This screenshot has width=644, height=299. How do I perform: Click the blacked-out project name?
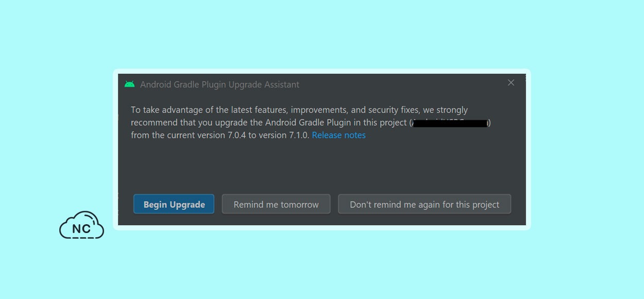tap(450, 123)
